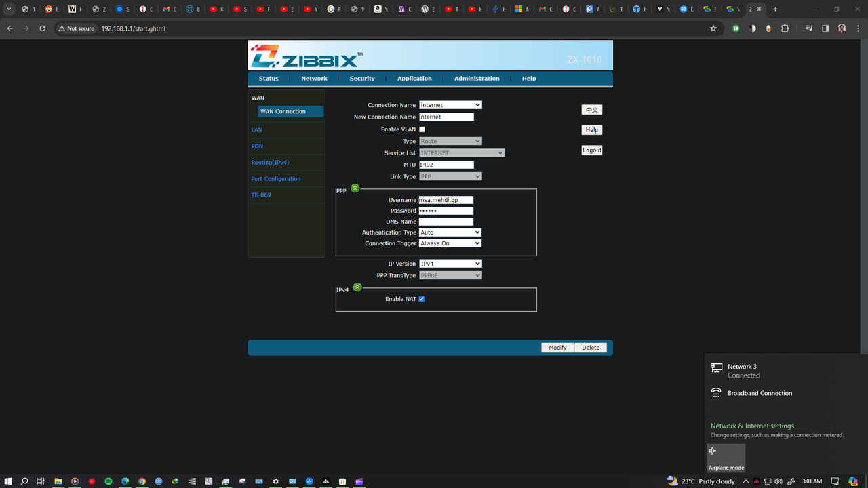Screen dimensions: 868x488
Task: Switch language with the 中文 button
Action: click(x=592, y=110)
